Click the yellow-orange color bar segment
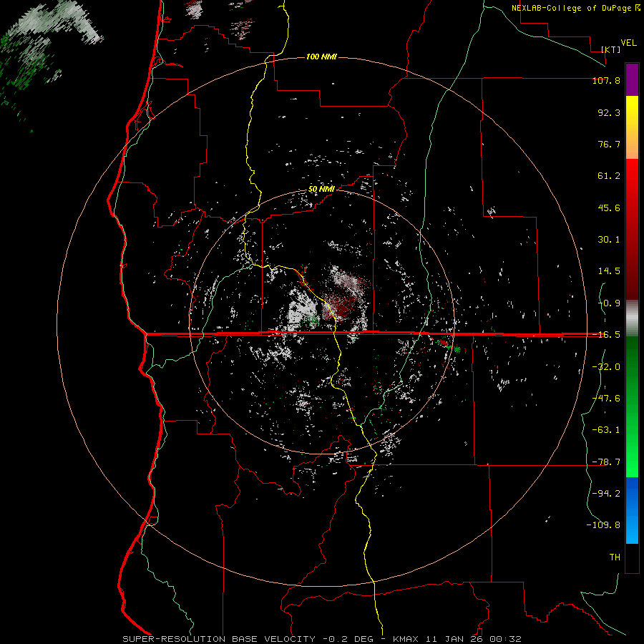 tap(632, 127)
